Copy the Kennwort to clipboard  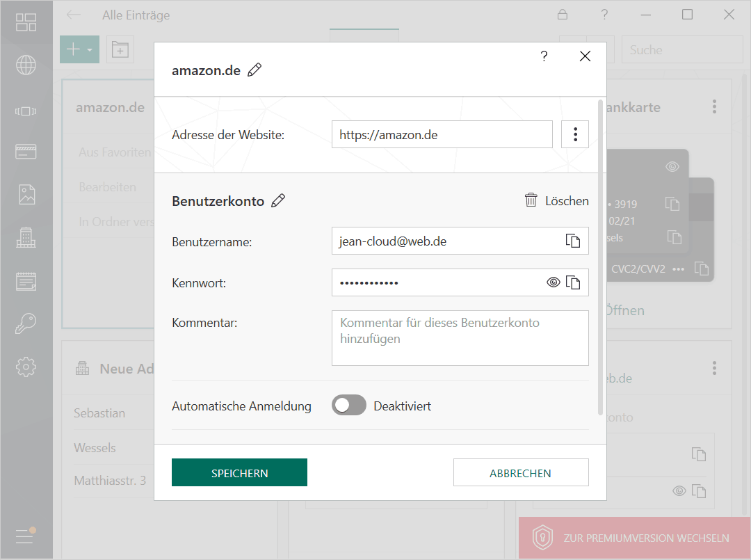[573, 282]
